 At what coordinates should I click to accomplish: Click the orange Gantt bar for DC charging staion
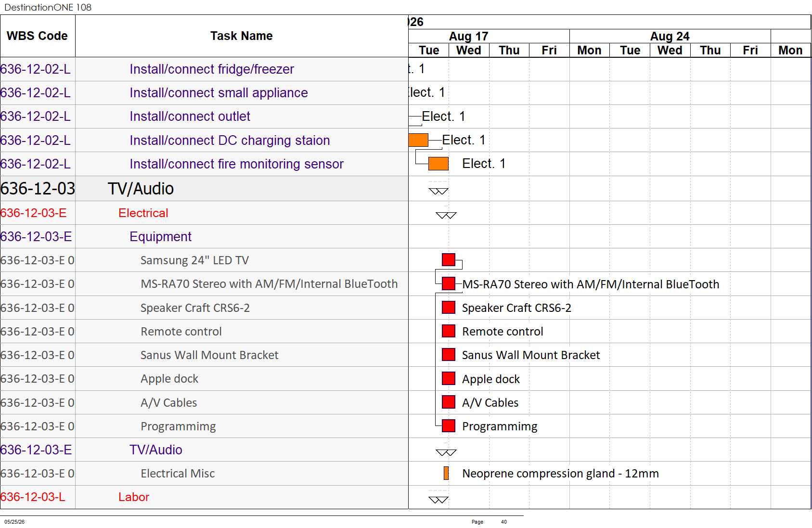418,140
